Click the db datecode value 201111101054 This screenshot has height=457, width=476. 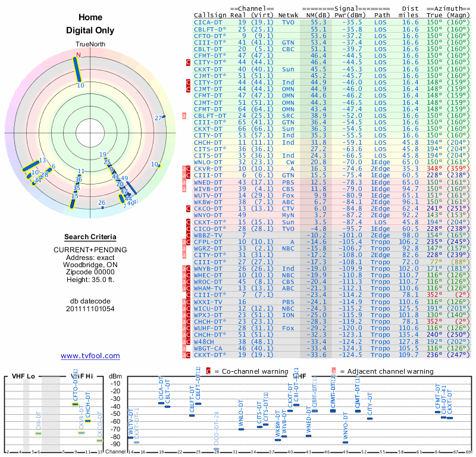point(90,309)
